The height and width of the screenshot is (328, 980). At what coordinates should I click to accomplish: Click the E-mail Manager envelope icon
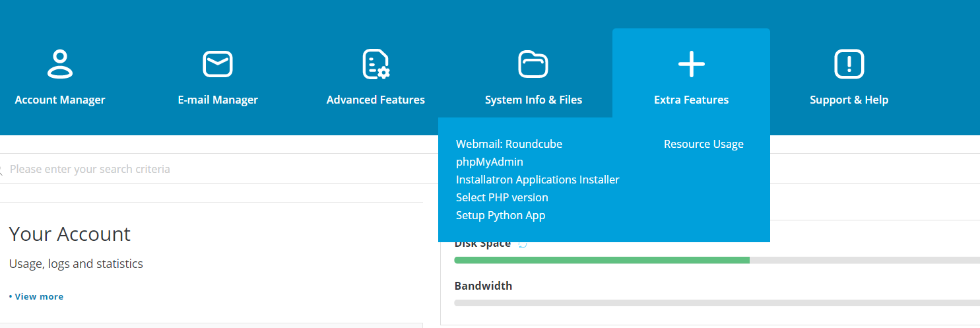218,64
